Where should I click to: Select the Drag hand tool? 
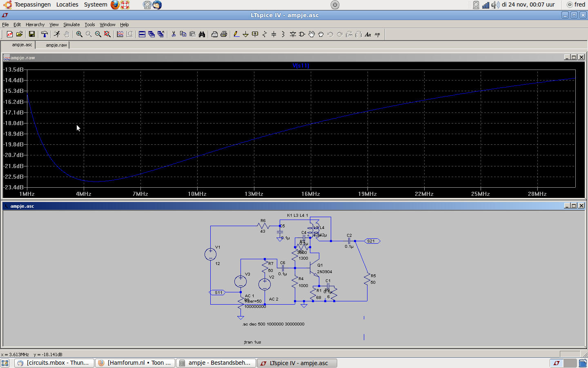click(321, 34)
